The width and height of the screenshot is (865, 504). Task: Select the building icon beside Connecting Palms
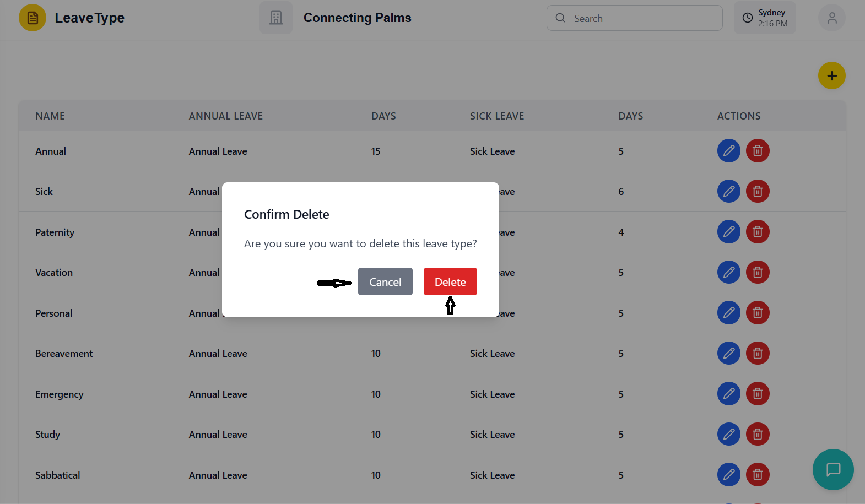click(x=275, y=17)
